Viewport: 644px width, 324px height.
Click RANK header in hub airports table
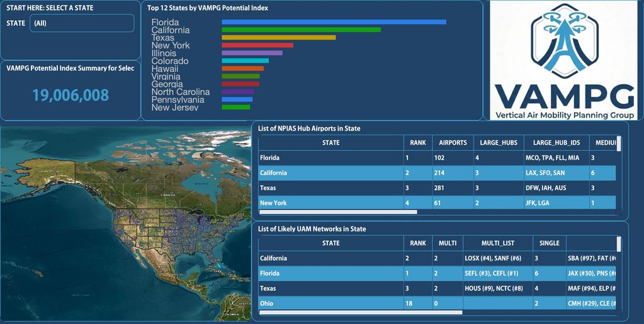click(x=418, y=143)
